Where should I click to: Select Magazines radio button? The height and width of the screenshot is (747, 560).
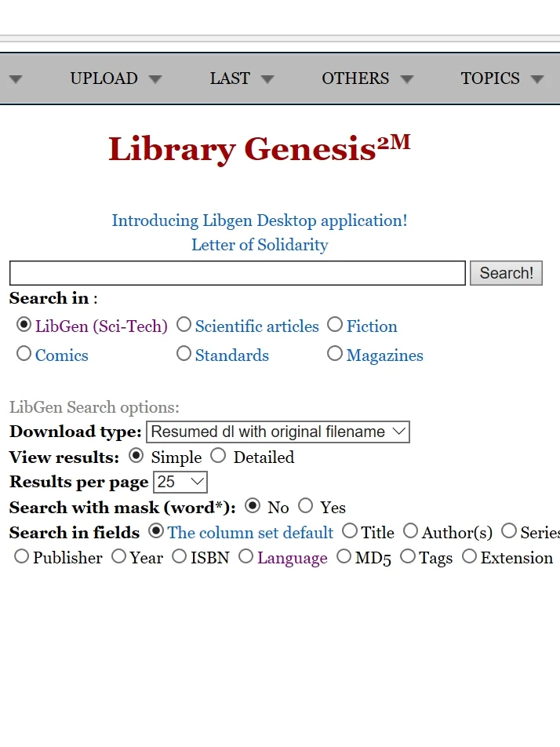pyautogui.click(x=335, y=354)
